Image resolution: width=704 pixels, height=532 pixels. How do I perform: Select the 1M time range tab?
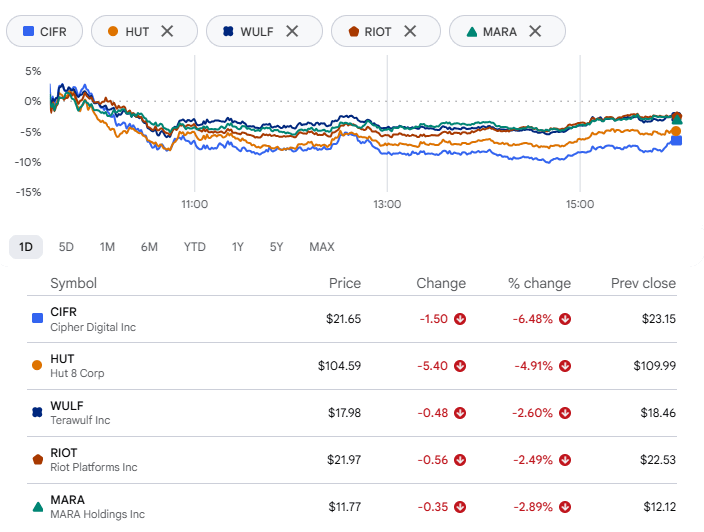pyautogui.click(x=107, y=247)
